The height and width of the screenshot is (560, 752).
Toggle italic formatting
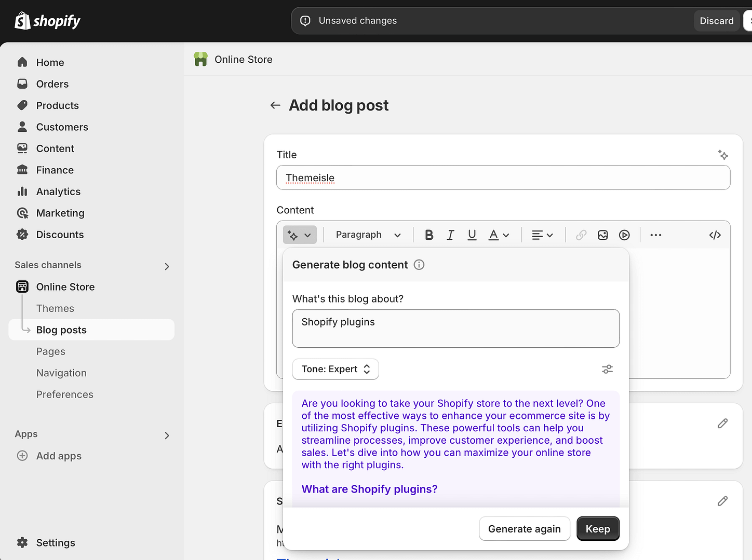450,235
